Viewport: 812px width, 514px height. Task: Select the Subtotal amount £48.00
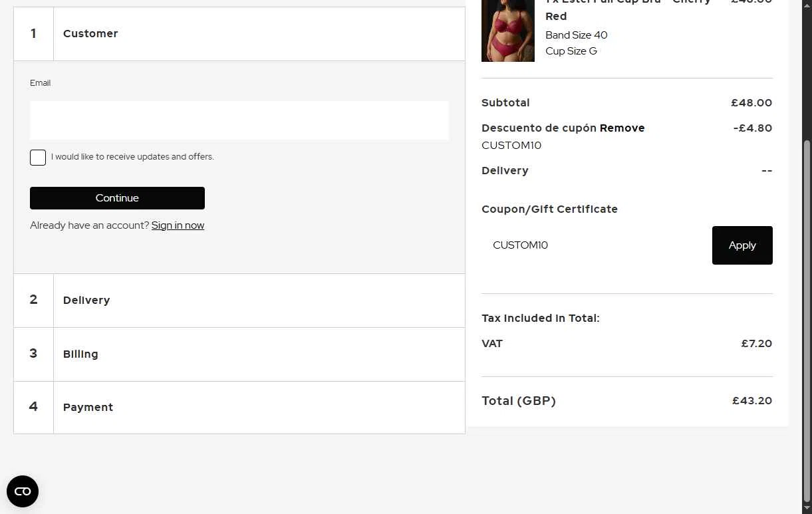pyautogui.click(x=751, y=103)
